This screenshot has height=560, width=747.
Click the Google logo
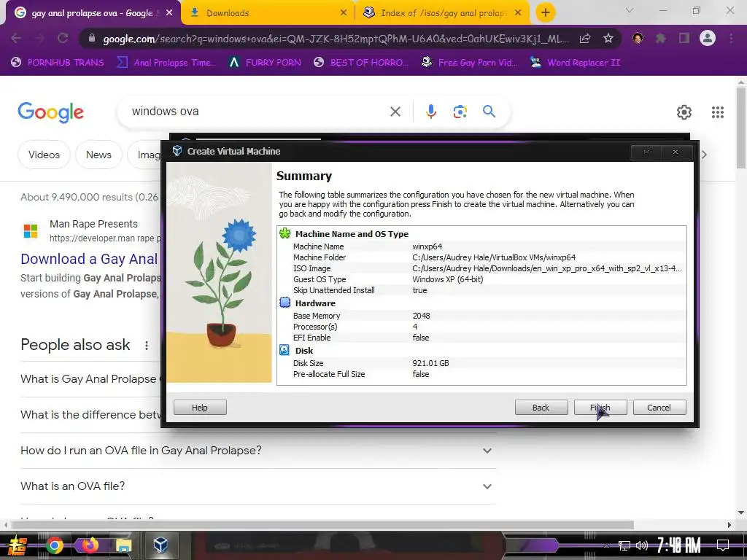coord(50,112)
